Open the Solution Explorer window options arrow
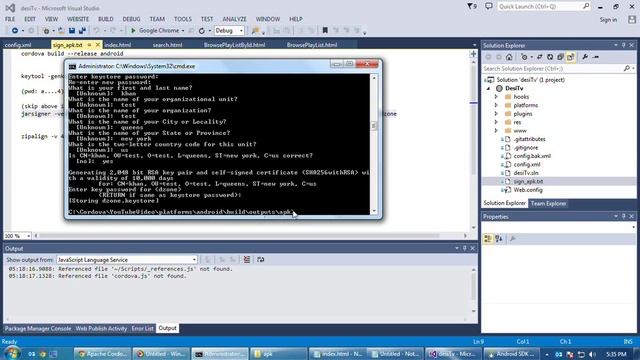This screenshot has height=360, width=640. 616,45
